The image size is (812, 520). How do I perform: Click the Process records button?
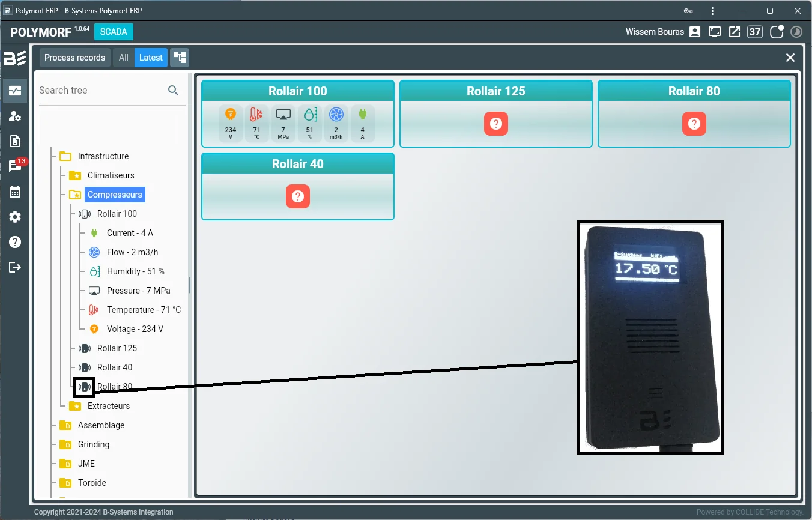(75, 58)
